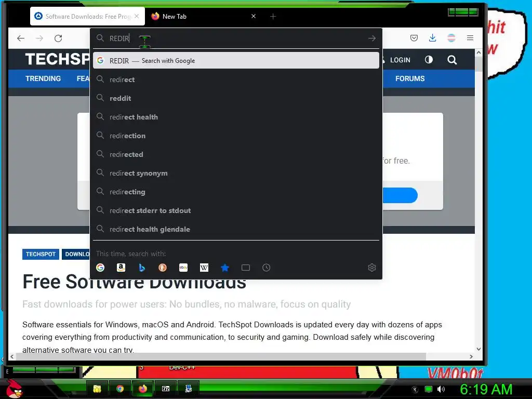Click the TechSpot LOGIN link
This screenshot has height=399, width=532.
click(x=400, y=60)
